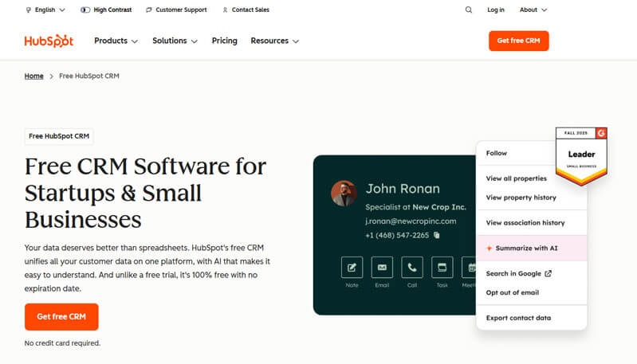Click the Free HubSpot CRM tag label
637x364 pixels.
(59, 136)
